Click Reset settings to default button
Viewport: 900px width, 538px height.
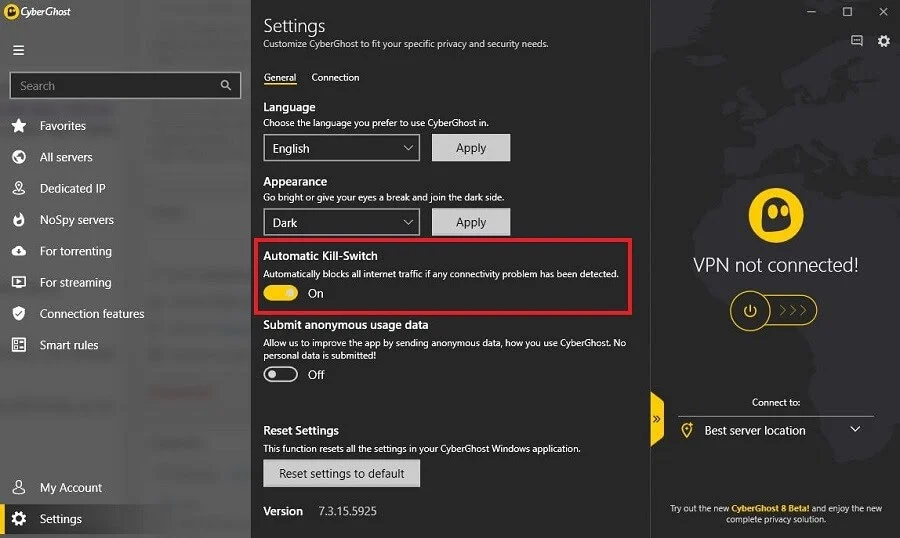(342, 473)
